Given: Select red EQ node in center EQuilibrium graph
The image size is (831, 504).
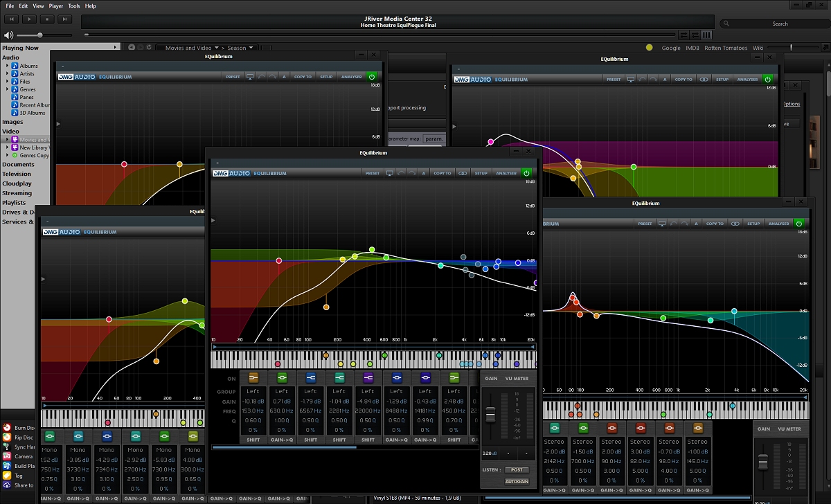Looking at the screenshot, I should [x=279, y=261].
